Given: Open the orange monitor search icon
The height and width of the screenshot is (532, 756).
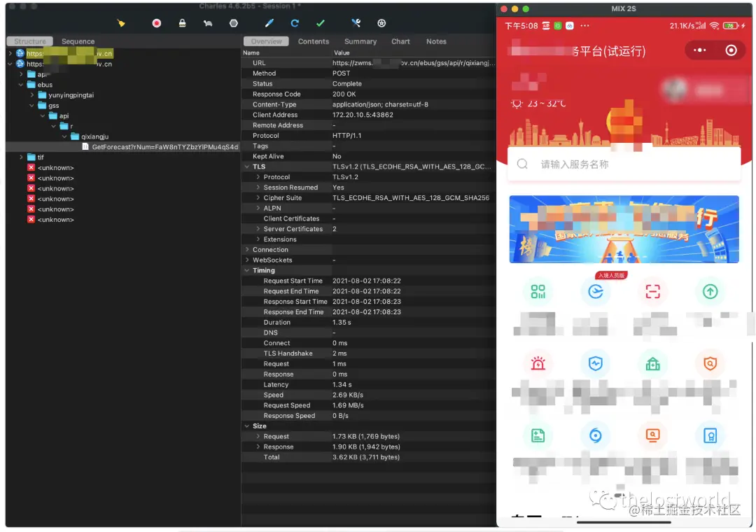Looking at the screenshot, I should point(652,435).
